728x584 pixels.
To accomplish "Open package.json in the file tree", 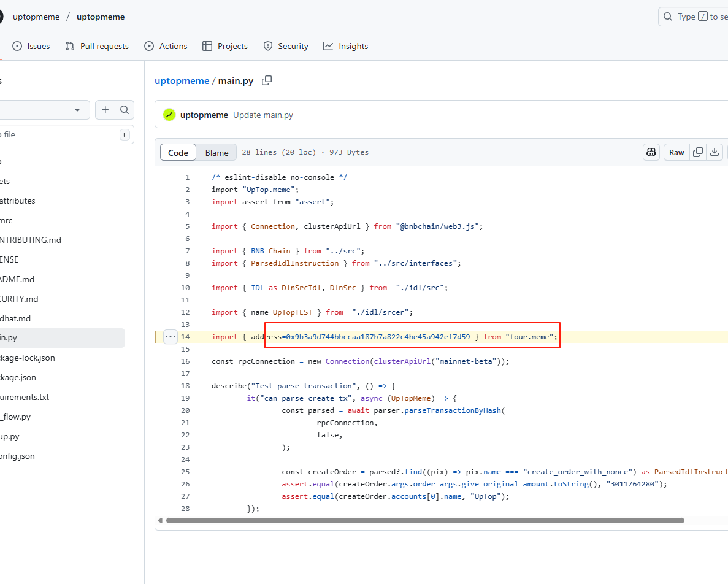I will (x=18, y=377).
